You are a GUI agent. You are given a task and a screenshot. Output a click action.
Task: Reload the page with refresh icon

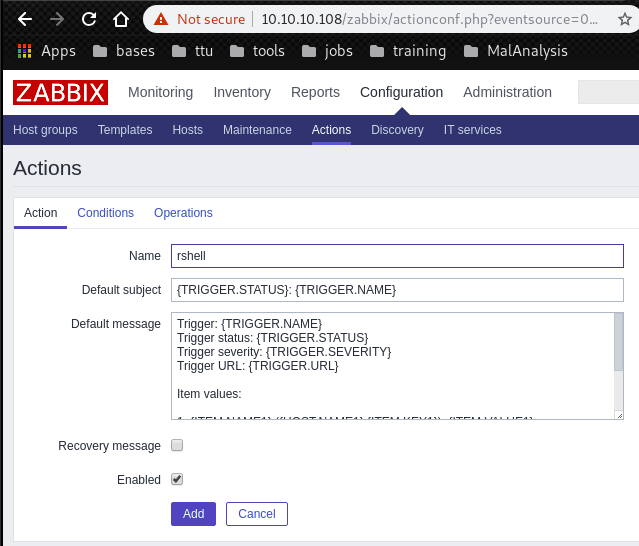click(x=89, y=19)
